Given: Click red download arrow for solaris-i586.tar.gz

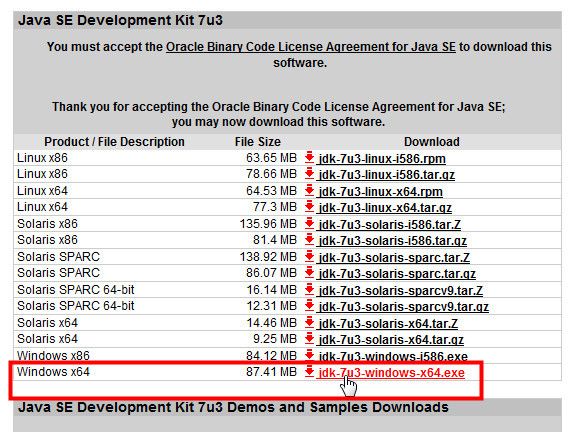Looking at the screenshot, I should (x=309, y=240).
